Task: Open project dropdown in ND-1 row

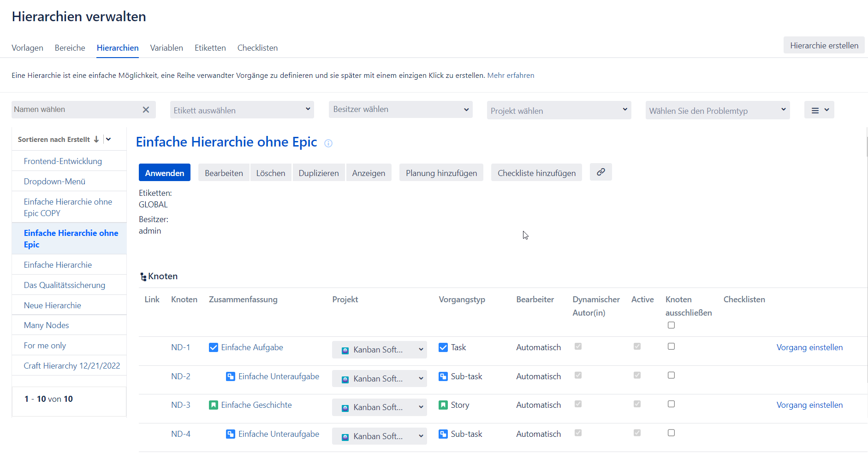Action: point(379,350)
